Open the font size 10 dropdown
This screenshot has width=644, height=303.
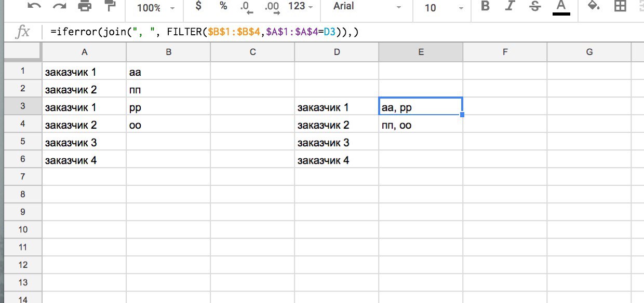pos(444,8)
